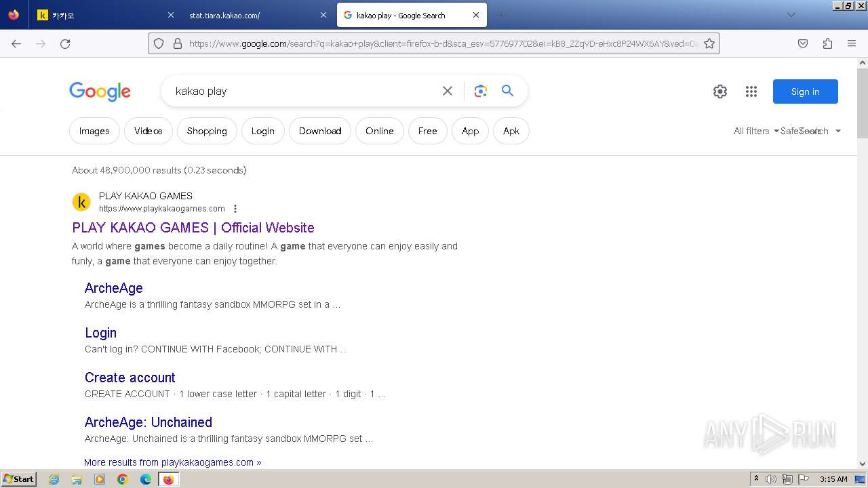Filter results by Videos
868x488 pixels.
point(148,131)
